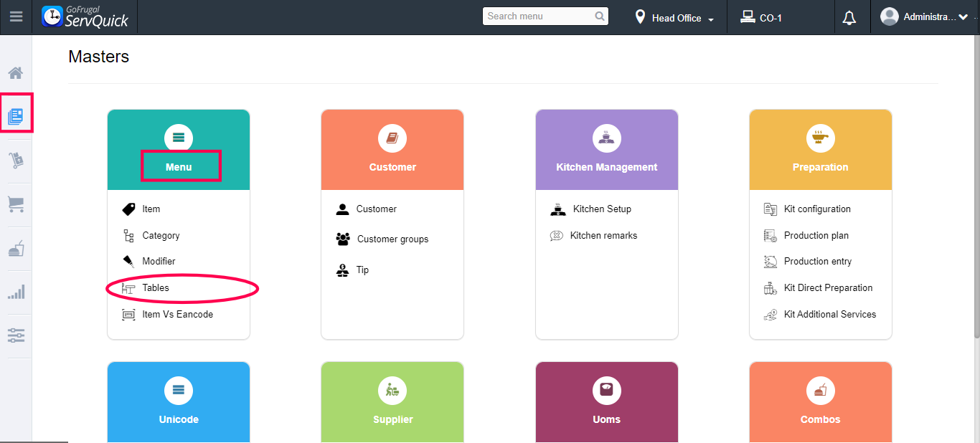Open Category under Menu

click(x=161, y=235)
